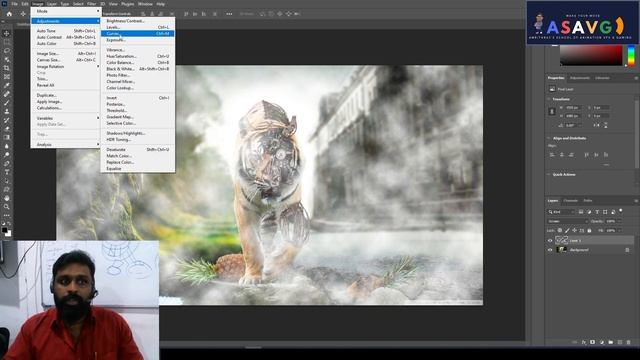Open the layer Kind filter dropdown
This screenshot has width=640, height=360.
coord(561,212)
